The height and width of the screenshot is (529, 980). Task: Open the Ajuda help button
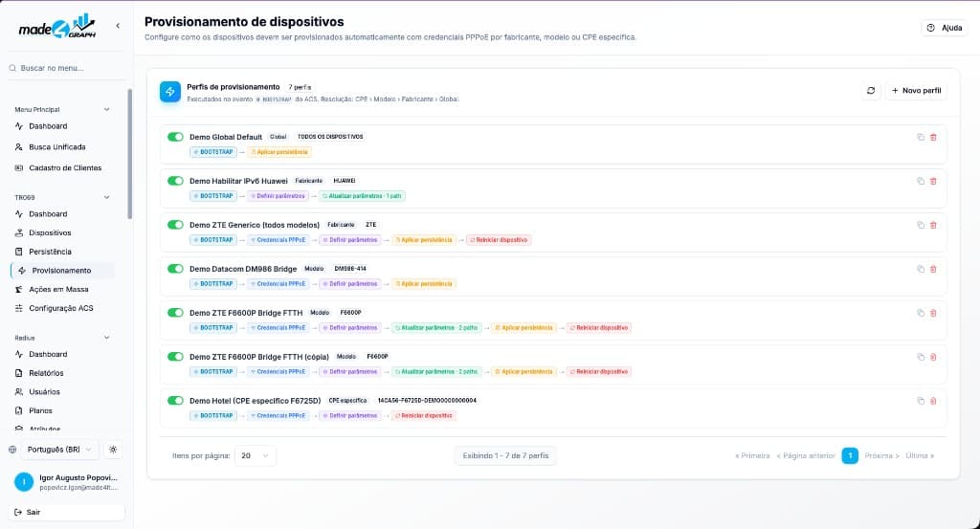tap(944, 28)
